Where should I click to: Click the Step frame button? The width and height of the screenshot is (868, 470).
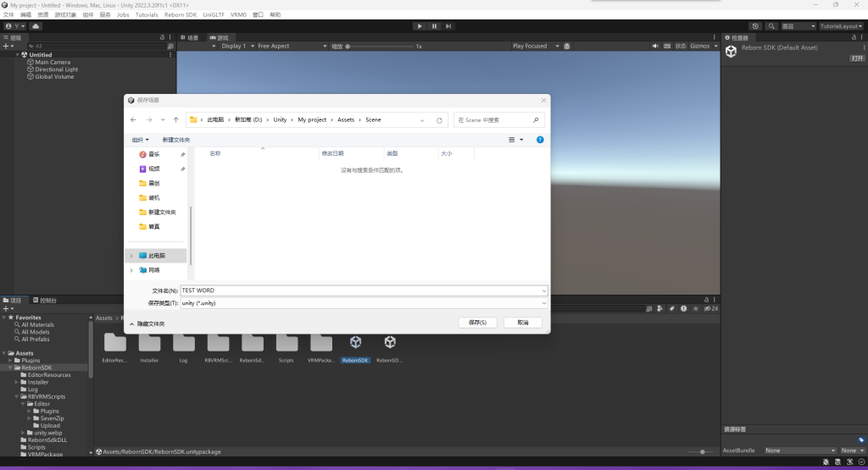[x=449, y=26]
